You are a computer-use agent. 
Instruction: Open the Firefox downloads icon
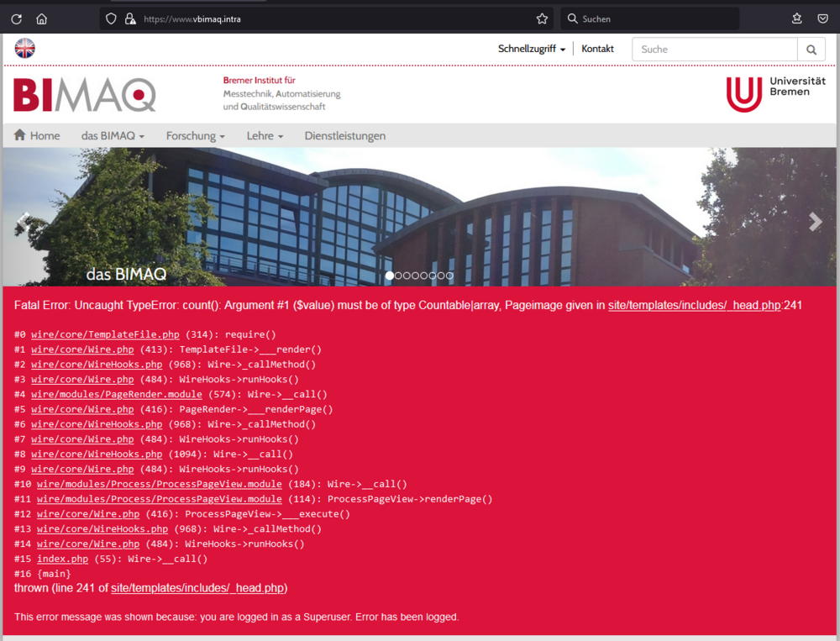[x=795, y=18]
